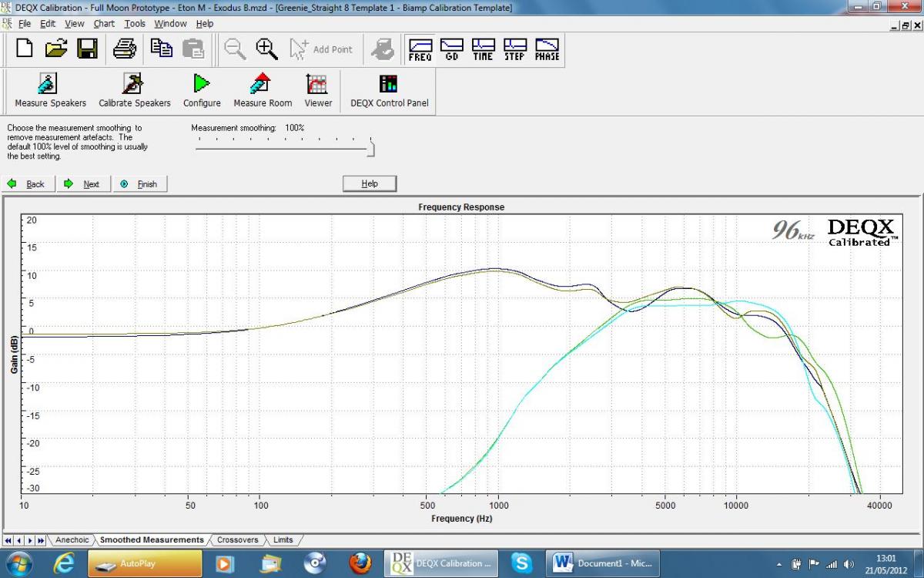
Task: Switch to the Crossovers tab
Action: pos(238,540)
